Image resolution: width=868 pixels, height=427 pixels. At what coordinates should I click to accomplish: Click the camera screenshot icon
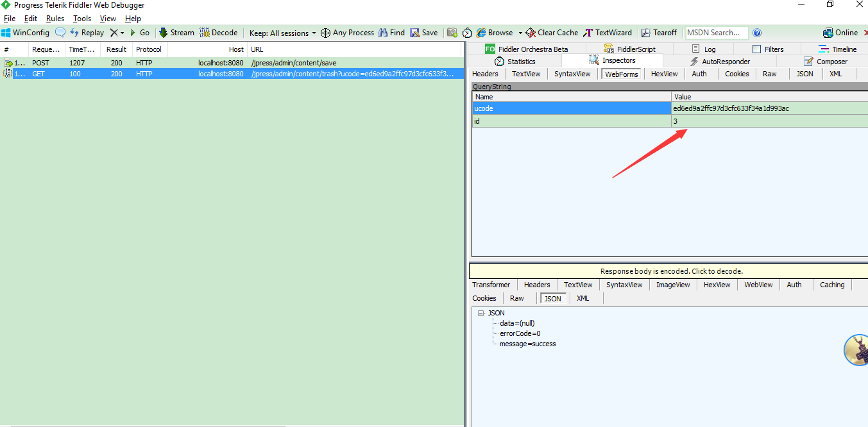coord(452,33)
